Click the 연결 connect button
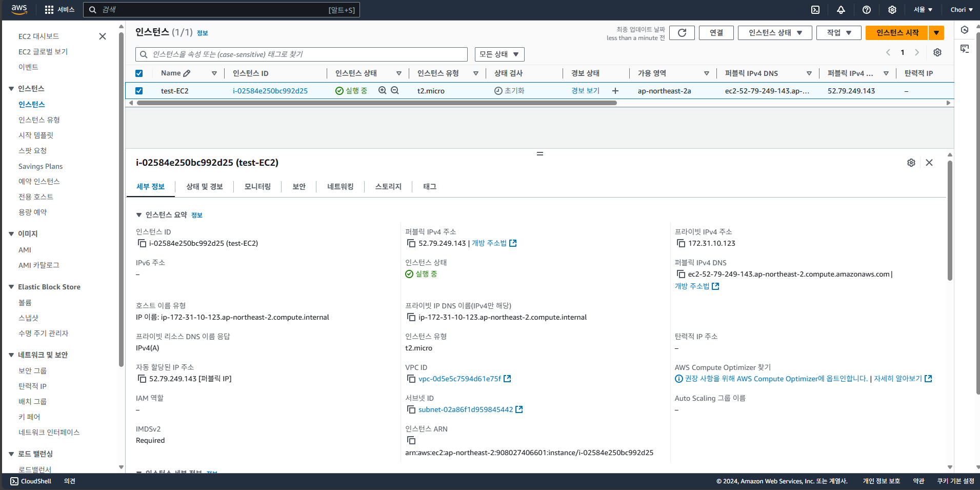 pos(716,33)
